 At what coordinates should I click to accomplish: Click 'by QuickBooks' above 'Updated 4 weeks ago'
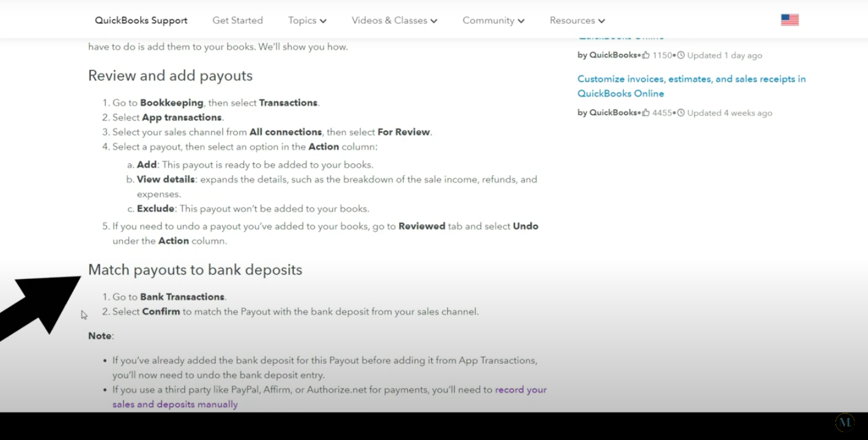tap(607, 113)
